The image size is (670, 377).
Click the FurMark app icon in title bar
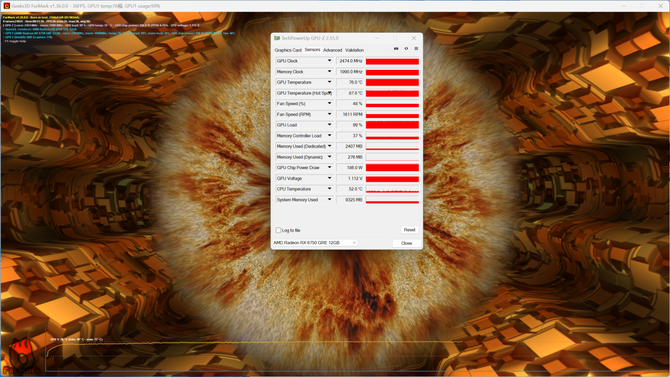pyautogui.click(x=6, y=6)
